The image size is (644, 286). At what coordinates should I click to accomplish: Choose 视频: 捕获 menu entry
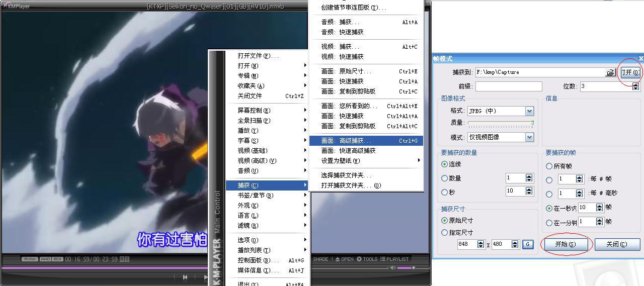[366, 47]
